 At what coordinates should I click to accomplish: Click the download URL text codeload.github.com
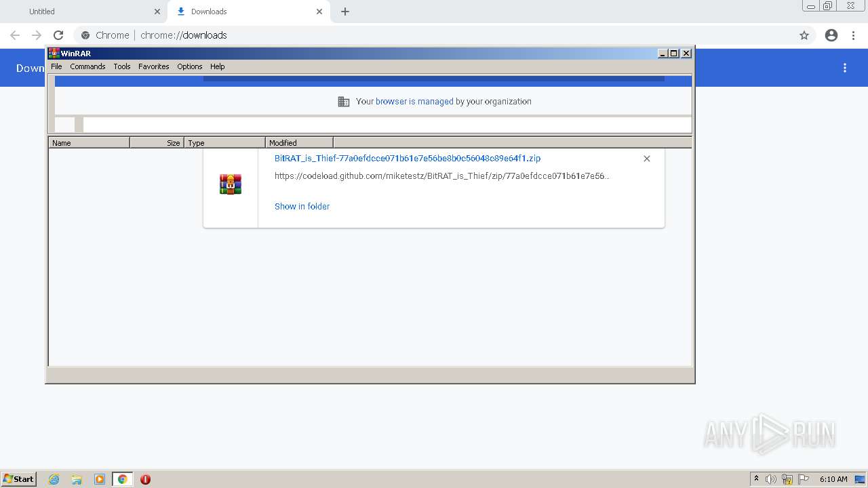[x=442, y=176]
